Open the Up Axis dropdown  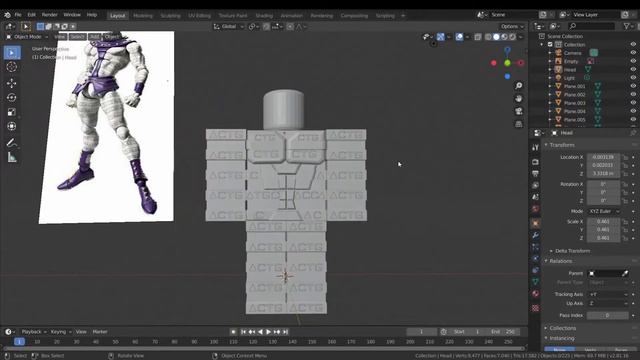pos(608,304)
